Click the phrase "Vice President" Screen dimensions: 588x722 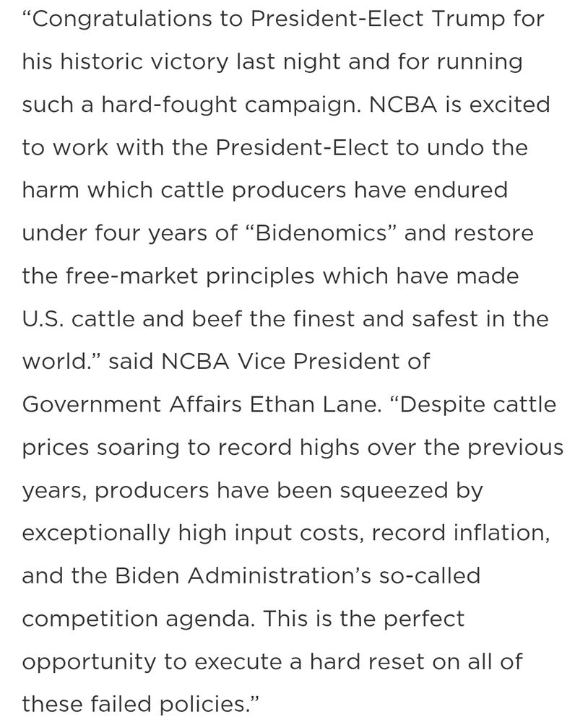[x=333, y=362]
